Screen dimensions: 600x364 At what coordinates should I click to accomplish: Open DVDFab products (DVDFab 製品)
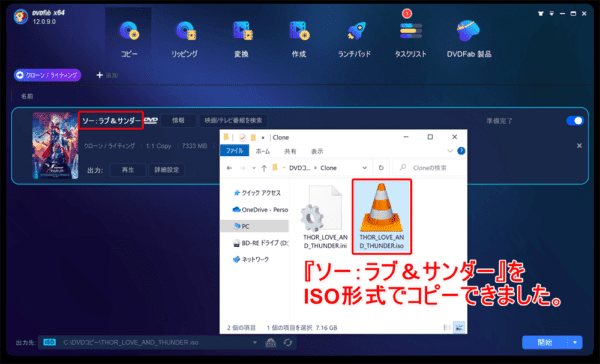tap(469, 39)
